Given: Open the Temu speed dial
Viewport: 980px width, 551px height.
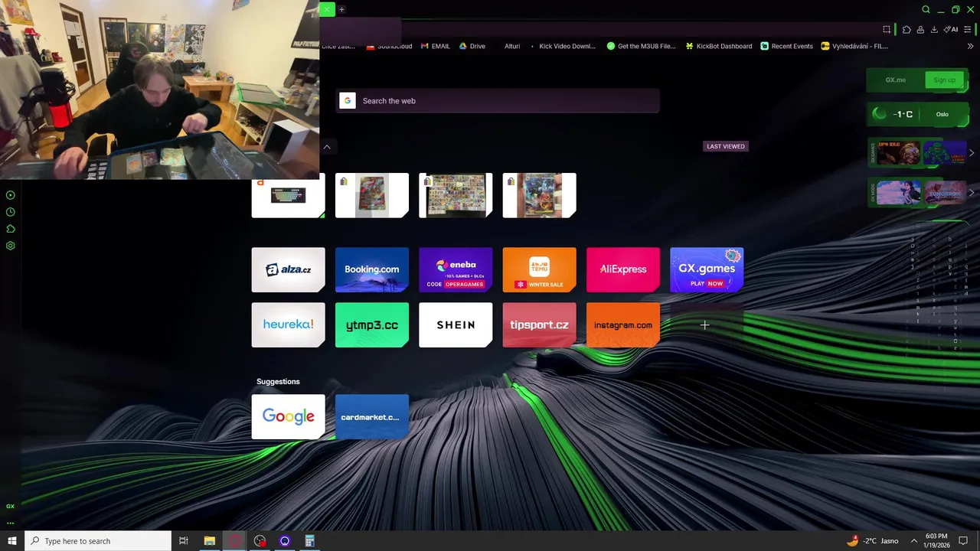Looking at the screenshot, I should click(539, 269).
